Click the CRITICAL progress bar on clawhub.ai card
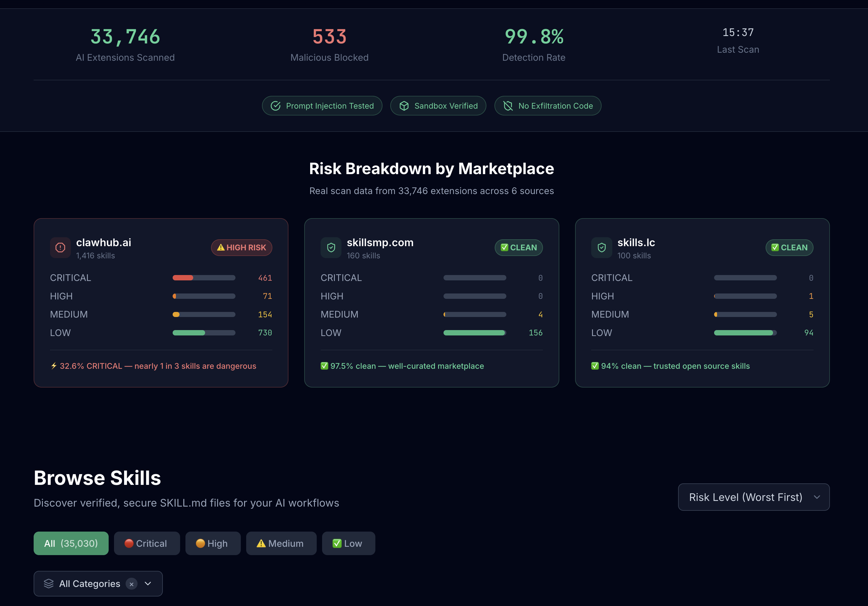 204,277
